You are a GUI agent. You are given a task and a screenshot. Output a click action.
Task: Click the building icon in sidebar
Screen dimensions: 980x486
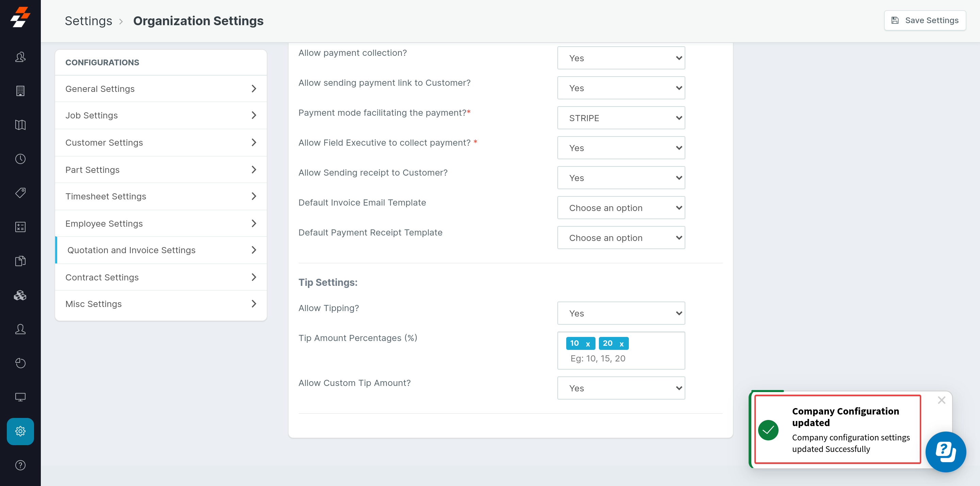coord(20,91)
